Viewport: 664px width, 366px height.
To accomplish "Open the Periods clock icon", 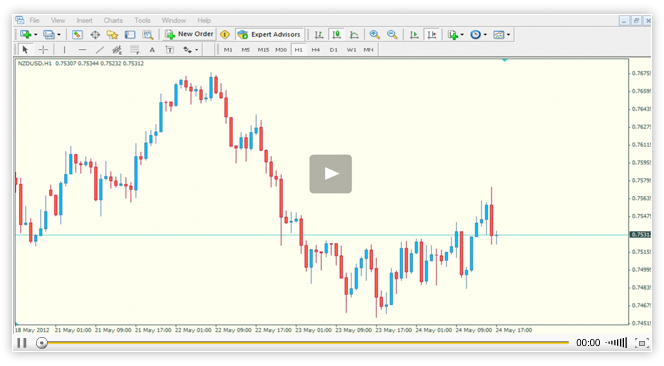I will pos(476,34).
